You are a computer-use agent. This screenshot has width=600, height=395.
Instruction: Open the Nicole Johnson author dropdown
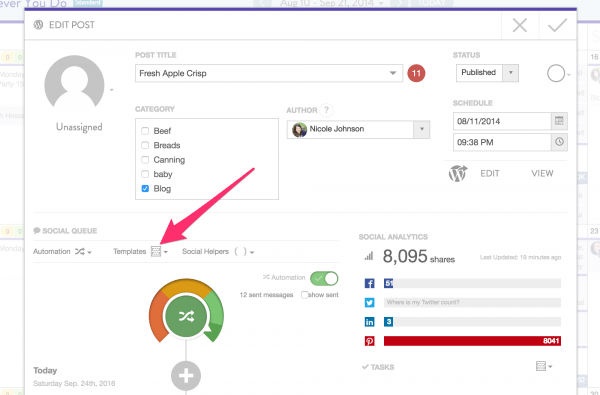[358, 129]
